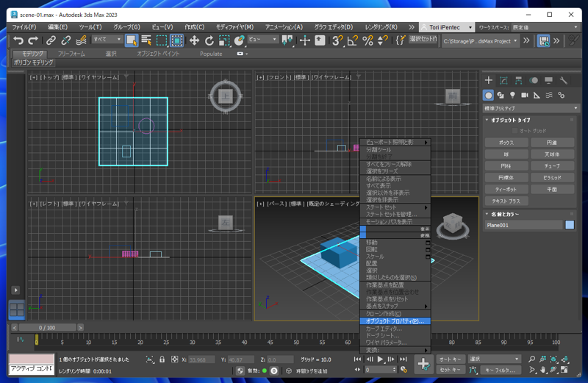Select the Link tool (chain icon)
Image resolution: width=588 pixels, height=383 pixels.
tap(51, 40)
